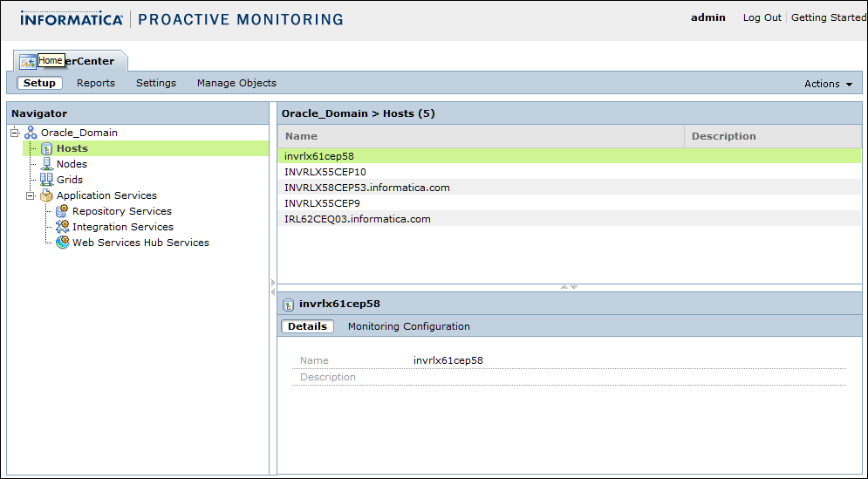The image size is (868, 479).
Task: Click the Home icon on the tab
Action: click(x=27, y=61)
